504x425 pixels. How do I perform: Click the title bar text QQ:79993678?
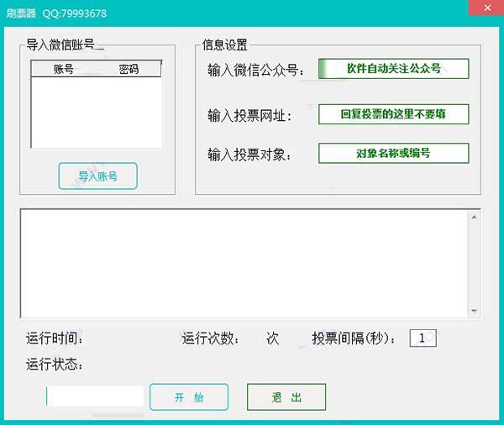75,13
